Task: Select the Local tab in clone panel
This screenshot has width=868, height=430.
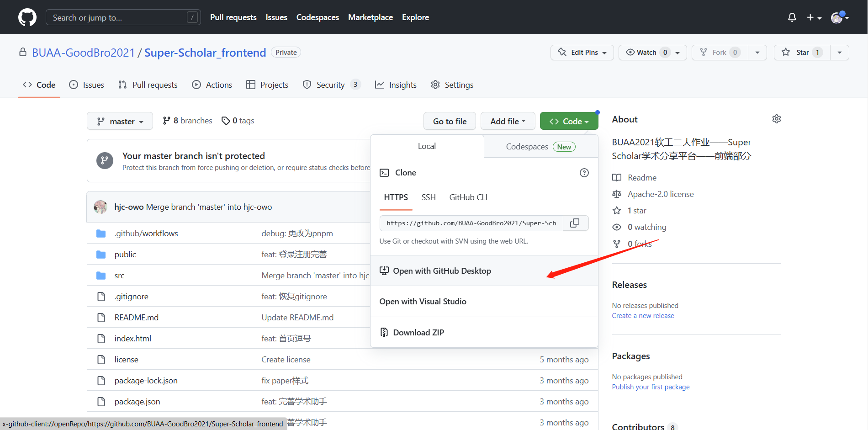Action: pos(427,146)
